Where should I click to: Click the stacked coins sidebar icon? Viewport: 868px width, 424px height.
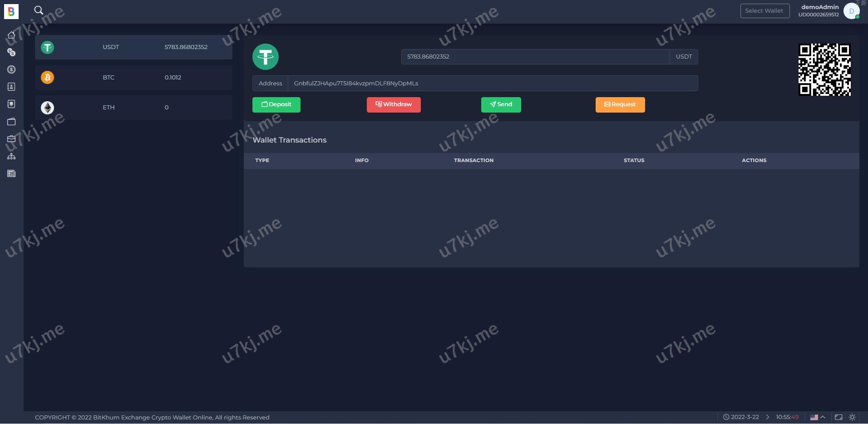11,52
